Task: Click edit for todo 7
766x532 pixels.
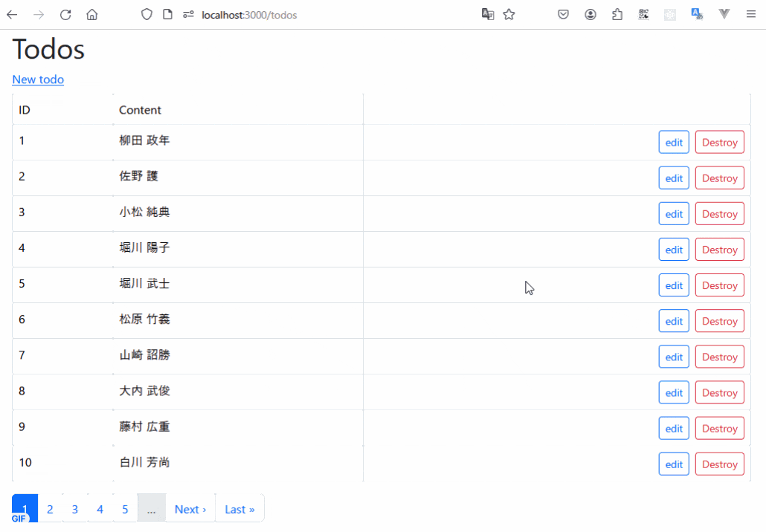Action: 674,357
